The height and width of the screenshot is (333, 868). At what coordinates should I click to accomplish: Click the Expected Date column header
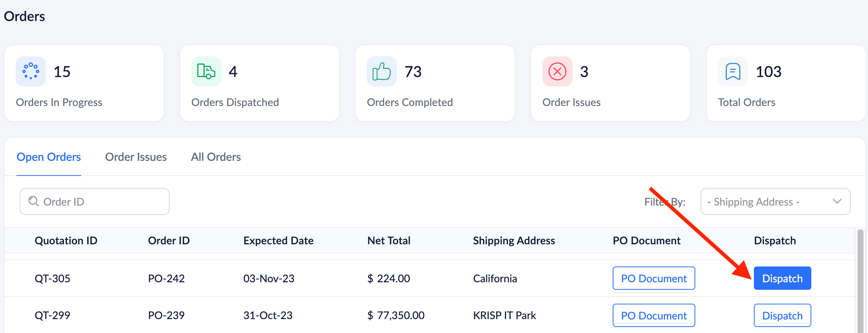[278, 241]
